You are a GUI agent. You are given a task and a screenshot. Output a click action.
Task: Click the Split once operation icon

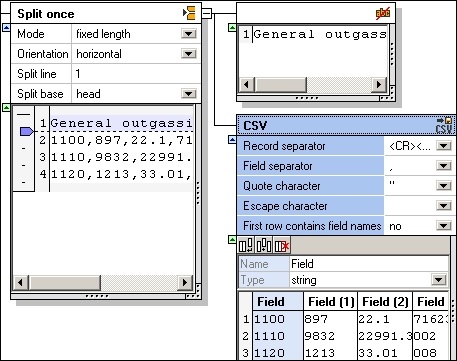[189, 13]
